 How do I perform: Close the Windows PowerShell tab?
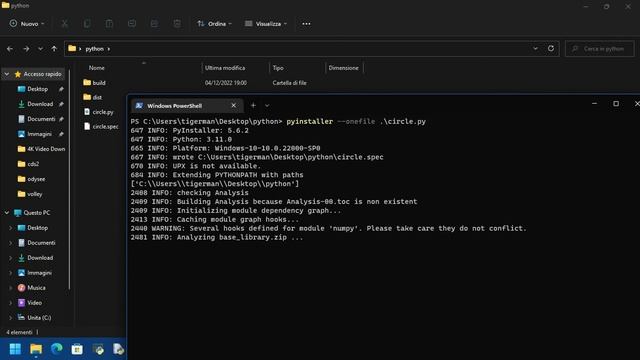click(233, 105)
